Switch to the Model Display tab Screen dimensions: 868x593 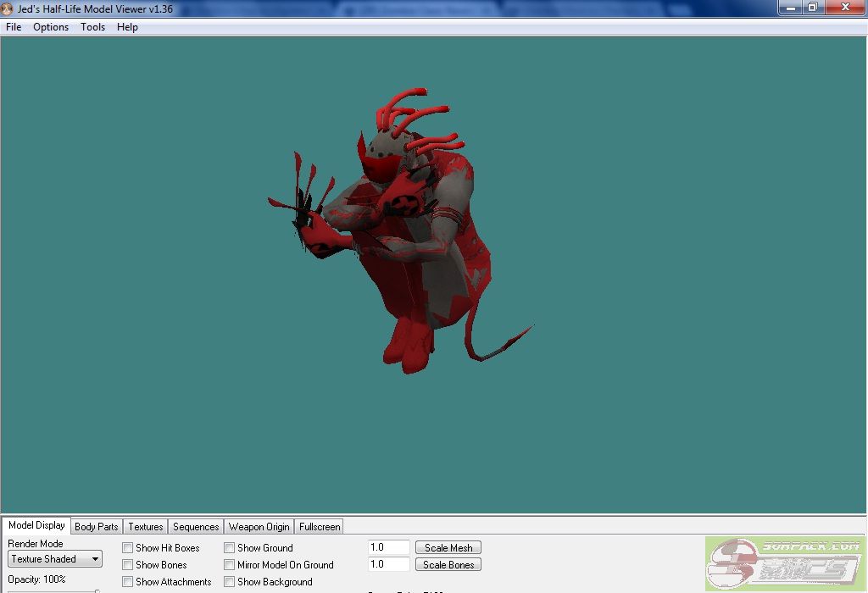coord(36,525)
